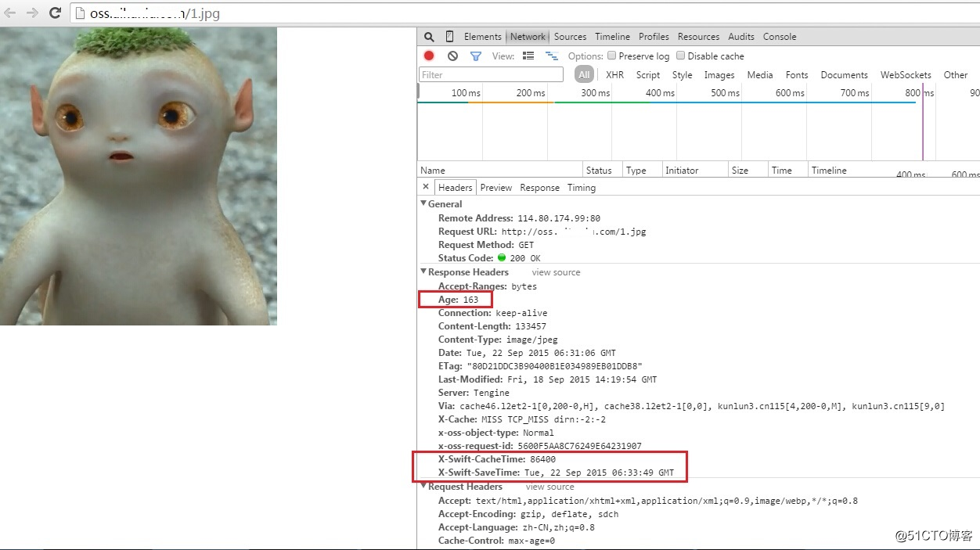Click the browser back arrow

9,13
